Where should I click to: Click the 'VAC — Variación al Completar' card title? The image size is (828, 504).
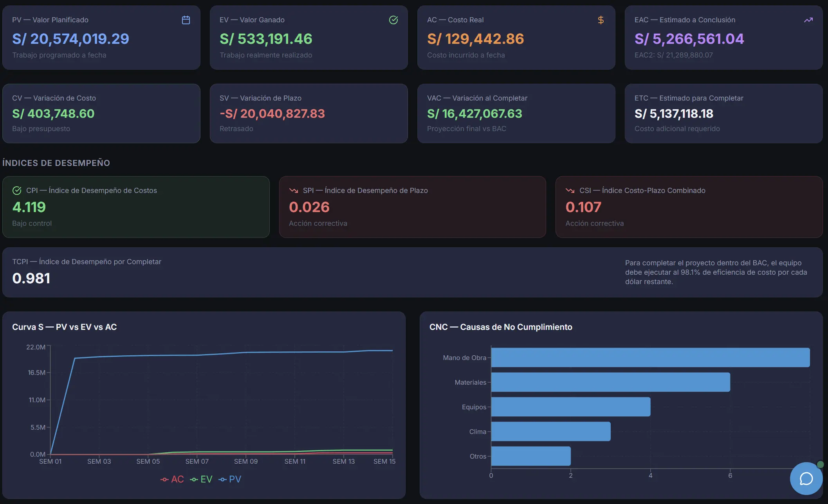click(x=477, y=98)
